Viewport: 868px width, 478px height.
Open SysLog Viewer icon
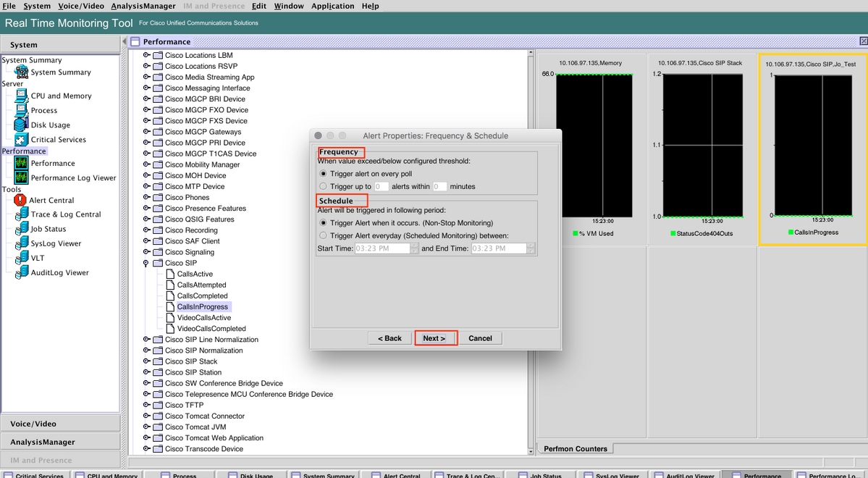(x=22, y=243)
